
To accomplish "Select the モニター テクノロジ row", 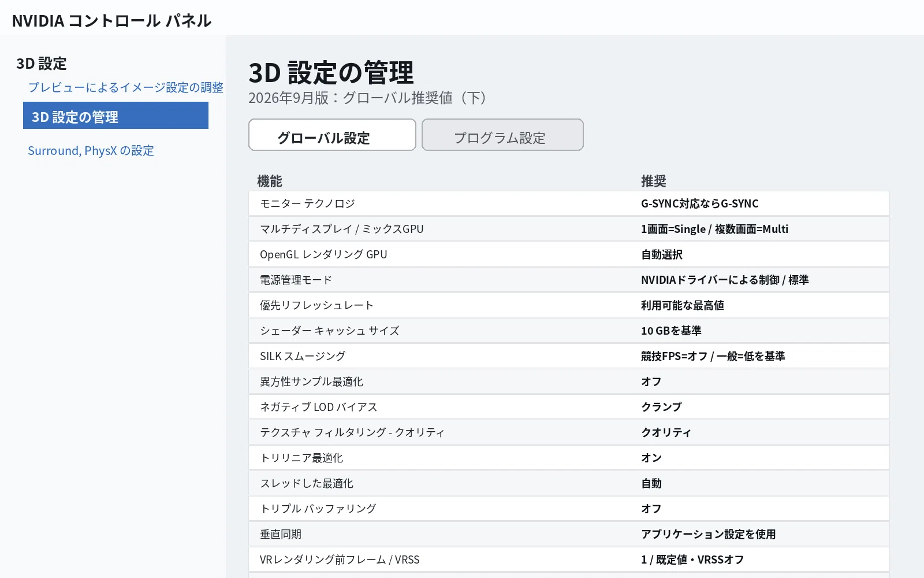I will (x=569, y=203).
